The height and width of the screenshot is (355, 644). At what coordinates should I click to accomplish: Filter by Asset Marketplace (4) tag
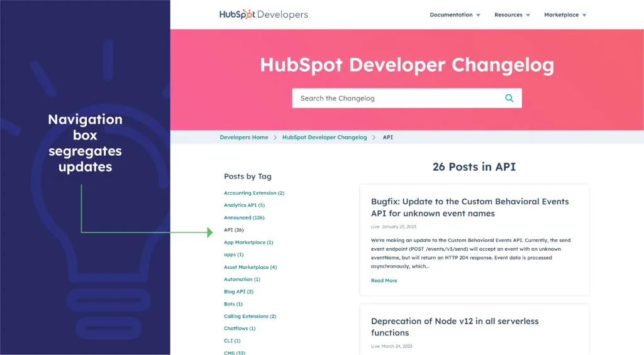[x=250, y=267]
